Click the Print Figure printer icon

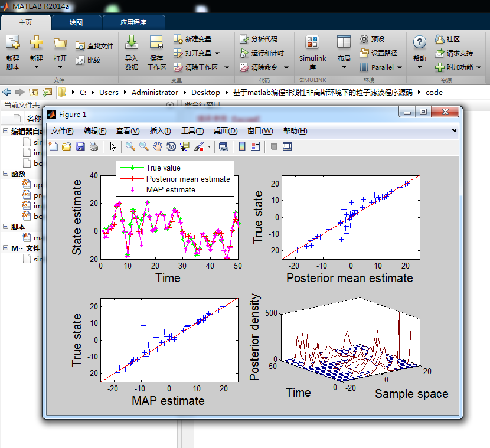(94, 146)
